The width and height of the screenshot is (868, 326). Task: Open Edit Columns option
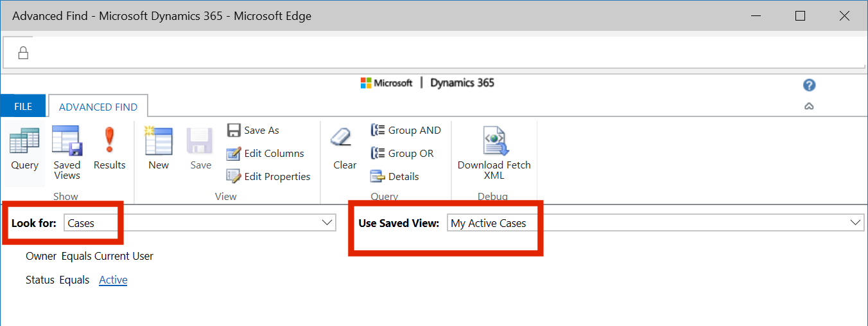266,154
